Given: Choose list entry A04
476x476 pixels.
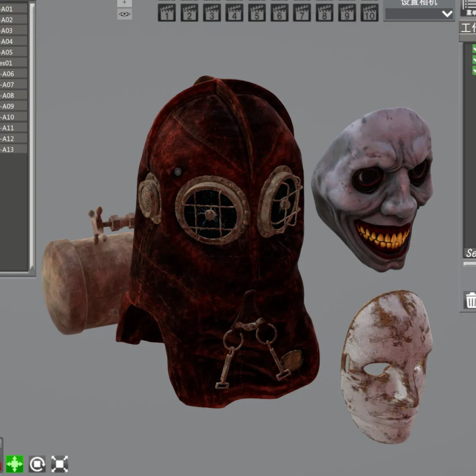Looking at the screenshot, I should point(14,41).
